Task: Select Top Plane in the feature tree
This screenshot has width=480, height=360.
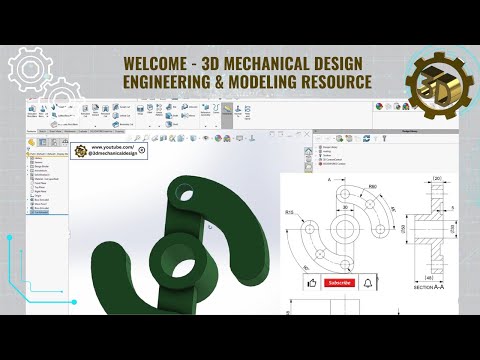Action: point(38,187)
